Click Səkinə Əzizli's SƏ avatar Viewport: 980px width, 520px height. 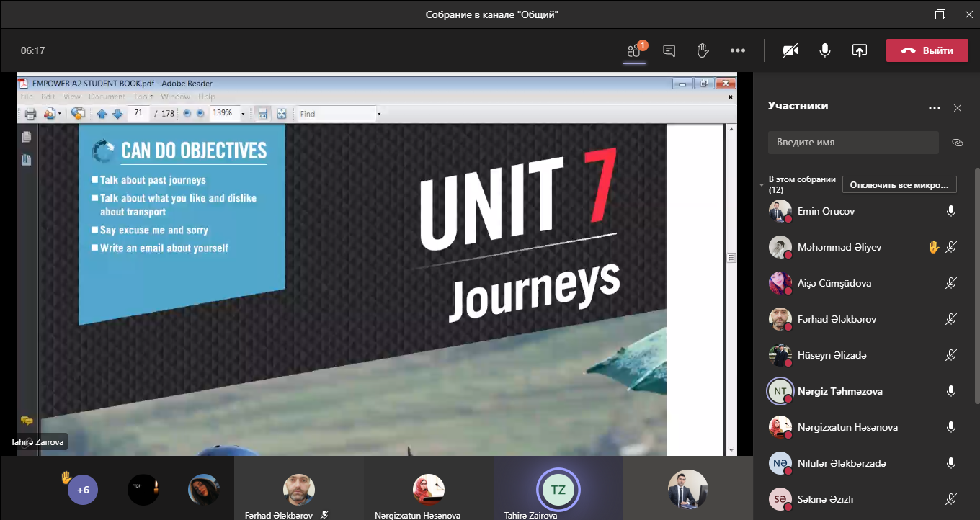780,499
